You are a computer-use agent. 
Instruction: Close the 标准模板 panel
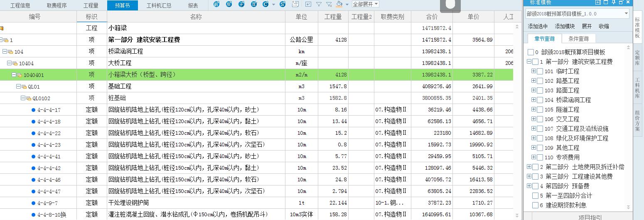pyautogui.click(x=628, y=2)
